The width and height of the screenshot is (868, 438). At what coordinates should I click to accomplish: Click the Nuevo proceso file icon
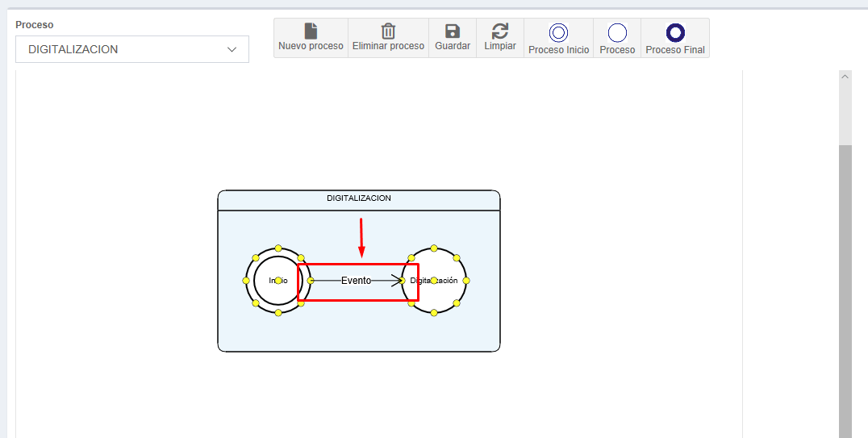311,31
